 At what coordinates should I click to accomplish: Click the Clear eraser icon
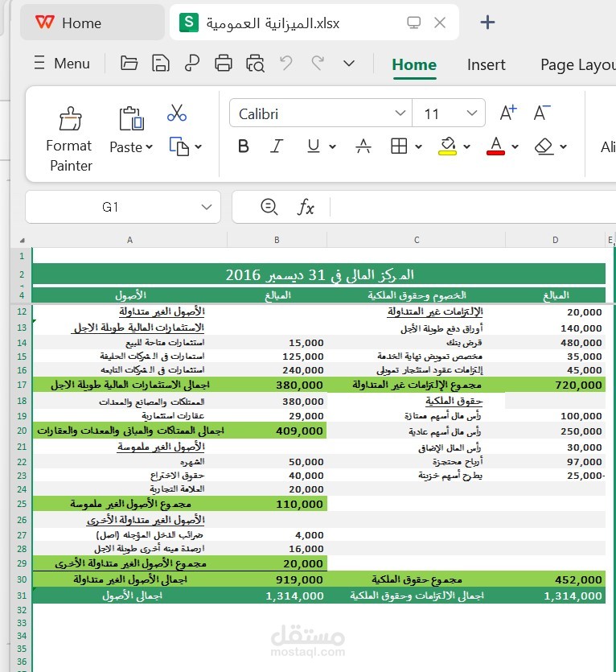(544, 146)
